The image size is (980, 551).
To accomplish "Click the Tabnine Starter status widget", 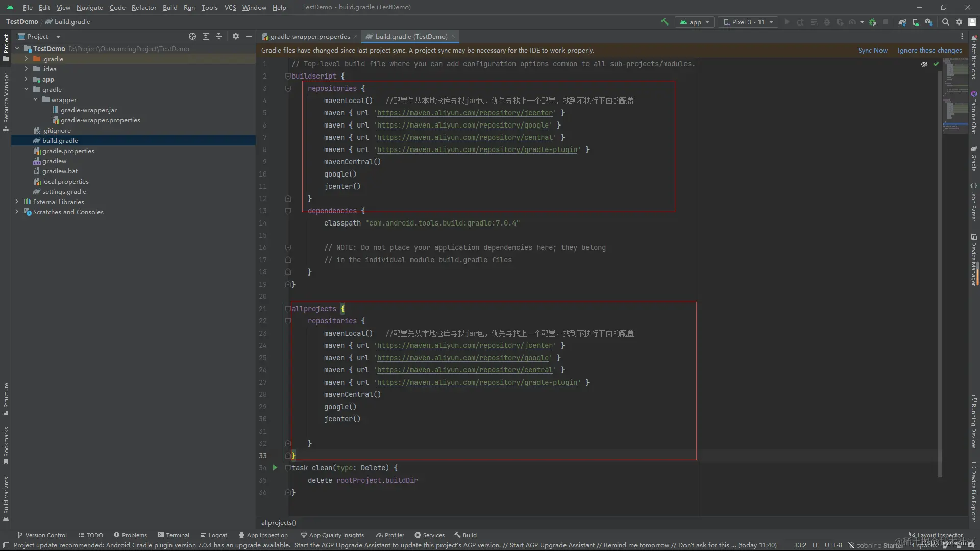I will pos(876,545).
